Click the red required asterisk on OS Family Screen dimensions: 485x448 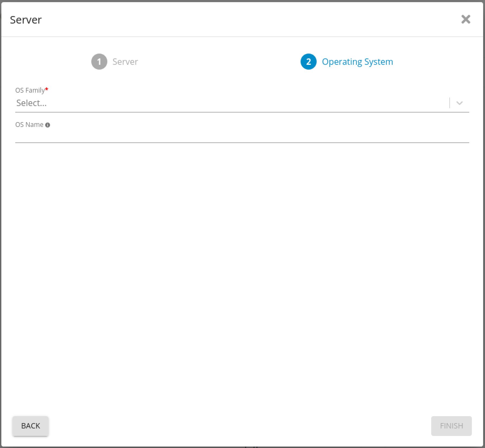pos(47,89)
